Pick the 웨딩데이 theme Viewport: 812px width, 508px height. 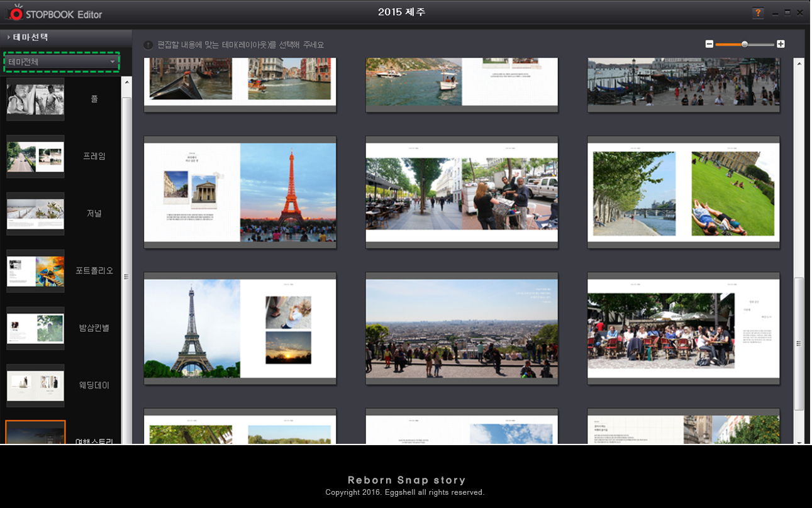(35, 385)
